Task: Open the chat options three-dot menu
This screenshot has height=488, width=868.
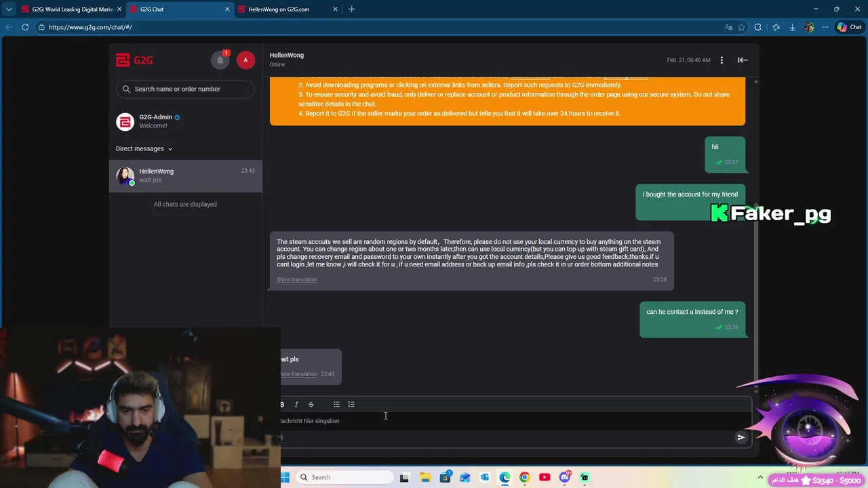Action: (722, 60)
